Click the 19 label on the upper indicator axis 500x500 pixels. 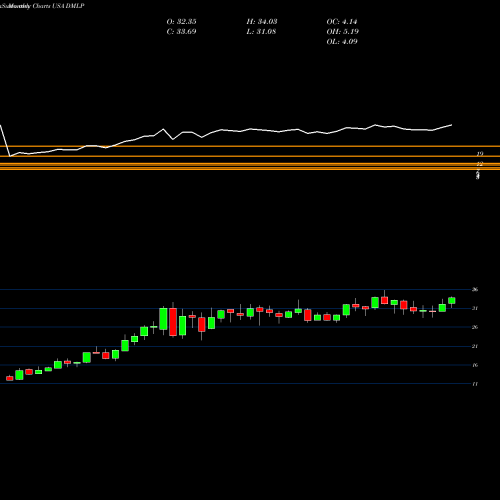pos(479,154)
